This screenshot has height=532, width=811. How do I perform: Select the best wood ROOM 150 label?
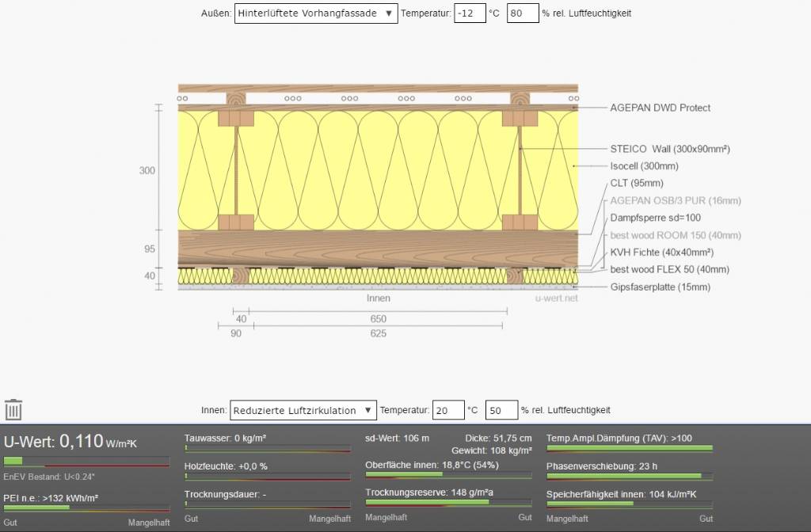coord(676,235)
